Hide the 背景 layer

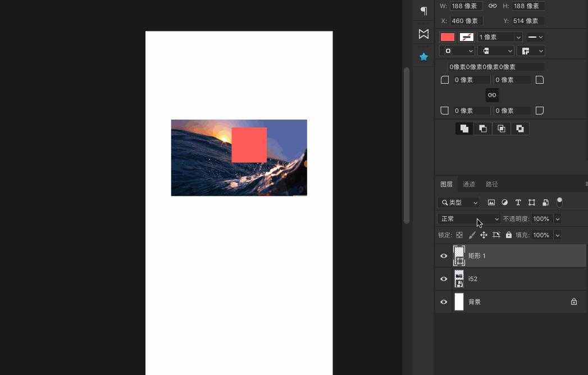[x=444, y=301]
